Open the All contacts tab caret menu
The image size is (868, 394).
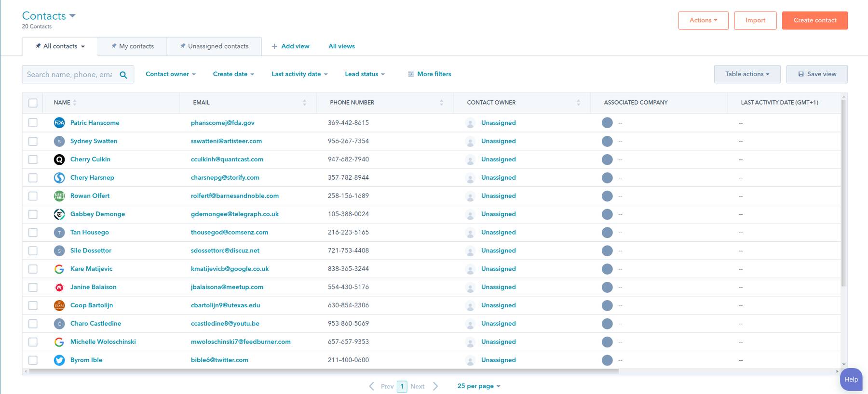pyautogui.click(x=83, y=47)
